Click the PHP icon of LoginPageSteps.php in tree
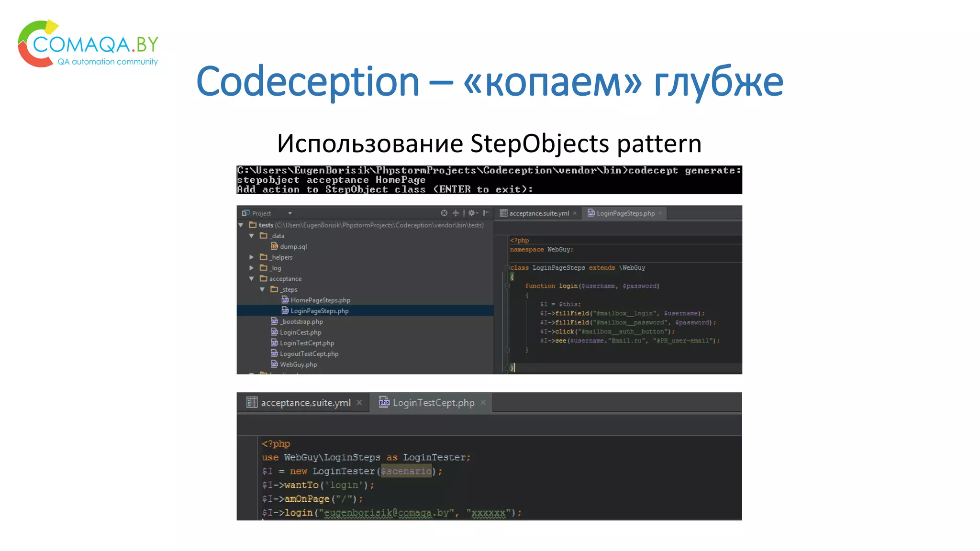 285,310
